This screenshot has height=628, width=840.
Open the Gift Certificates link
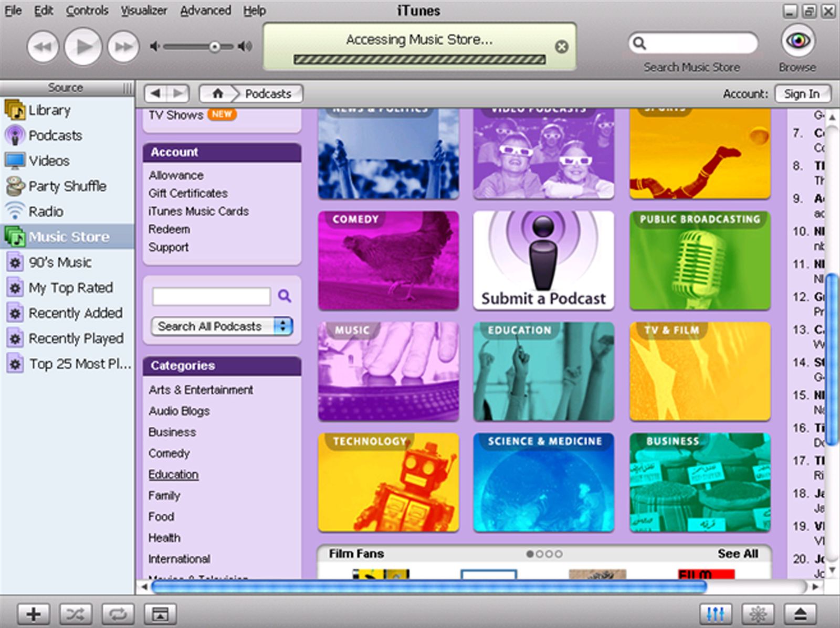click(x=188, y=193)
